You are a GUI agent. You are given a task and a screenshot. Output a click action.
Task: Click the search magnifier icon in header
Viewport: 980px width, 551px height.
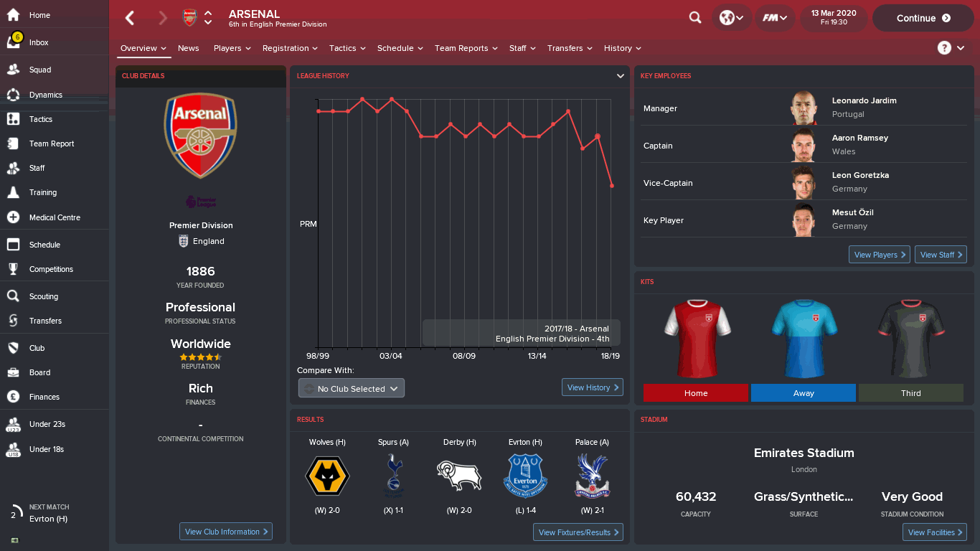click(x=695, y=18)
